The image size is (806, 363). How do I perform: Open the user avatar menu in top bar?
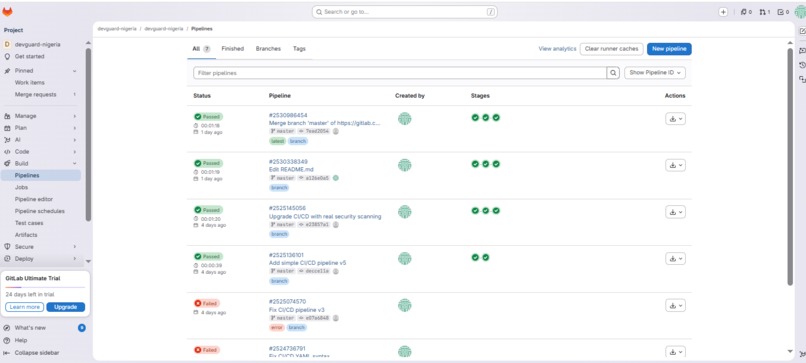coord(800,12)
